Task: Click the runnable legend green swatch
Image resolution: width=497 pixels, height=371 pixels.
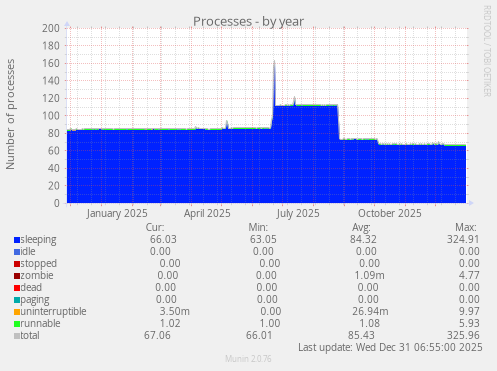Action: click(x=17, y=324)
